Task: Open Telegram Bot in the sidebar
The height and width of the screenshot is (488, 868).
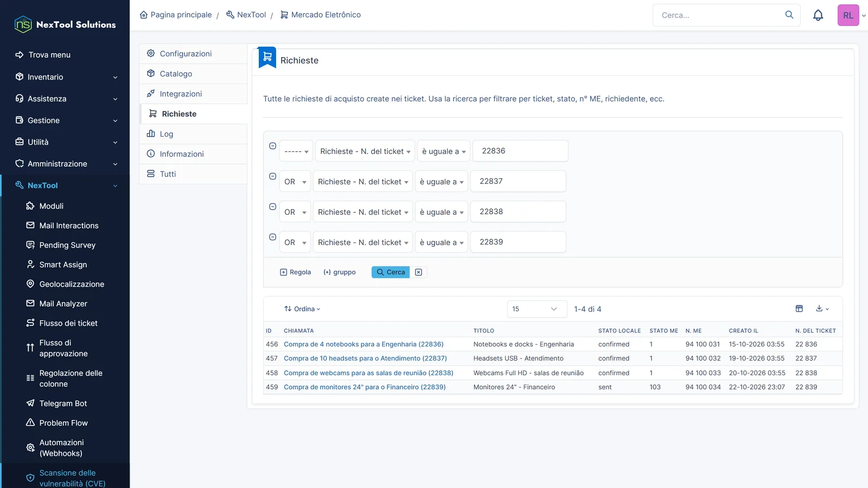Action: (63, 403)
